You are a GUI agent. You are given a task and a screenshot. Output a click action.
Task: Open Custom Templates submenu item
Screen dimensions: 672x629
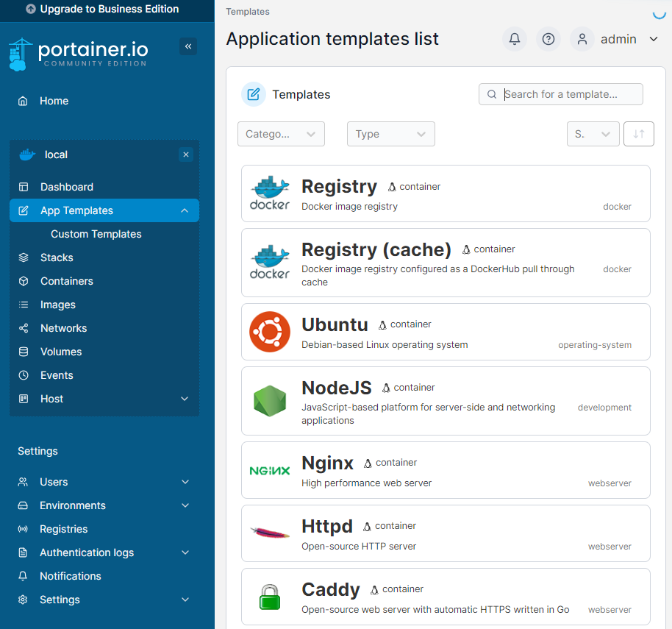[x=96, y=234]
